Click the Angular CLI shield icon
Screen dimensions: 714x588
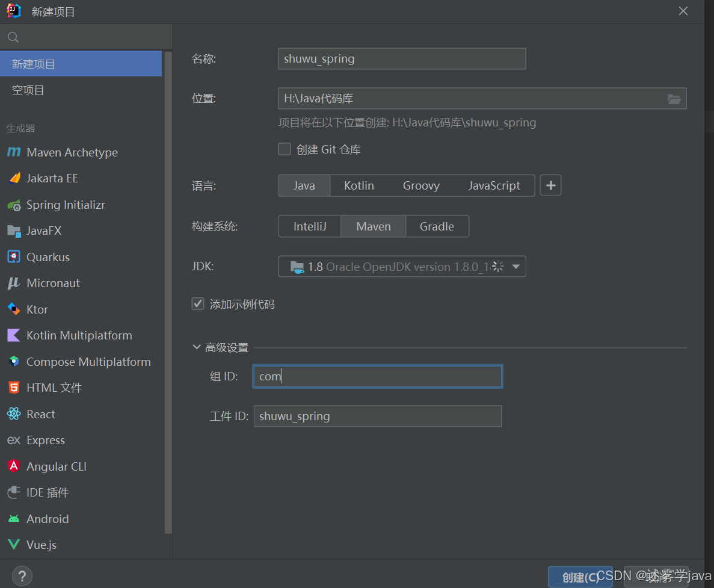[x=14, y=466]
